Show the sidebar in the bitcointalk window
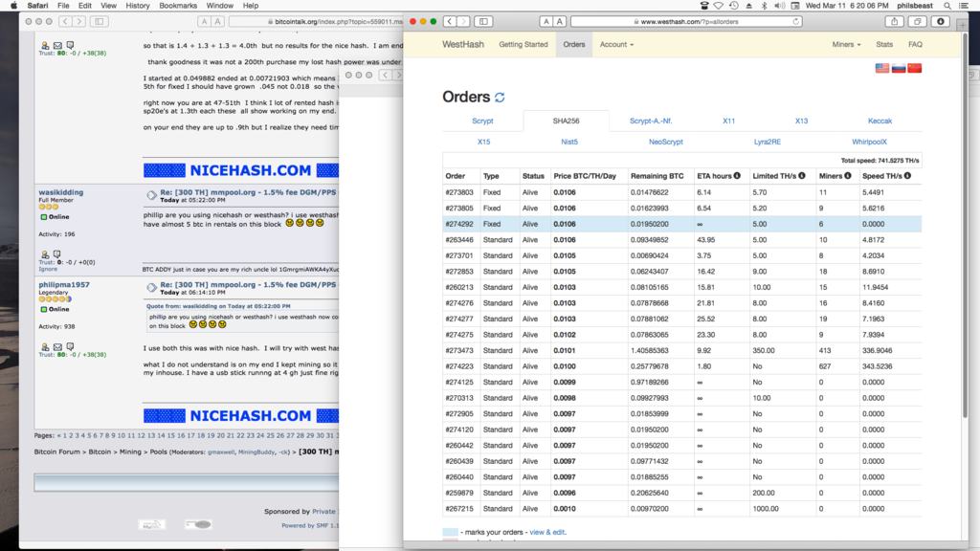Viewport: 980px width, 551px height. coord(99,21)
